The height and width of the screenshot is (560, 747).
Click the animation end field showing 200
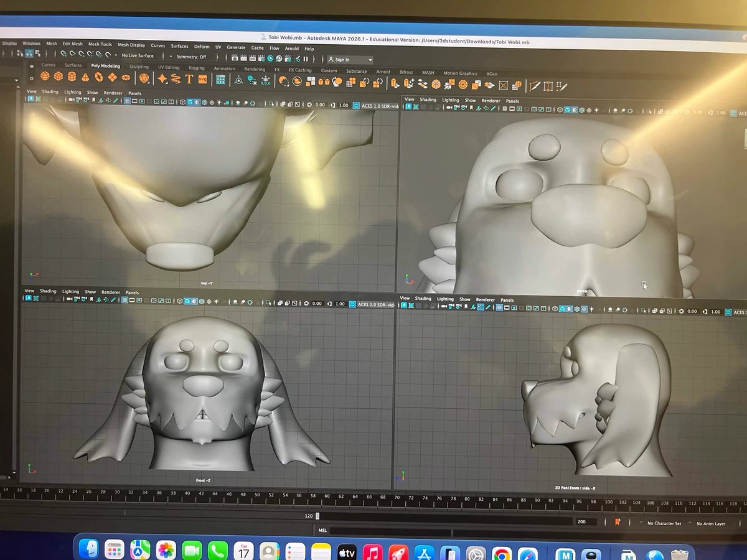585,522
